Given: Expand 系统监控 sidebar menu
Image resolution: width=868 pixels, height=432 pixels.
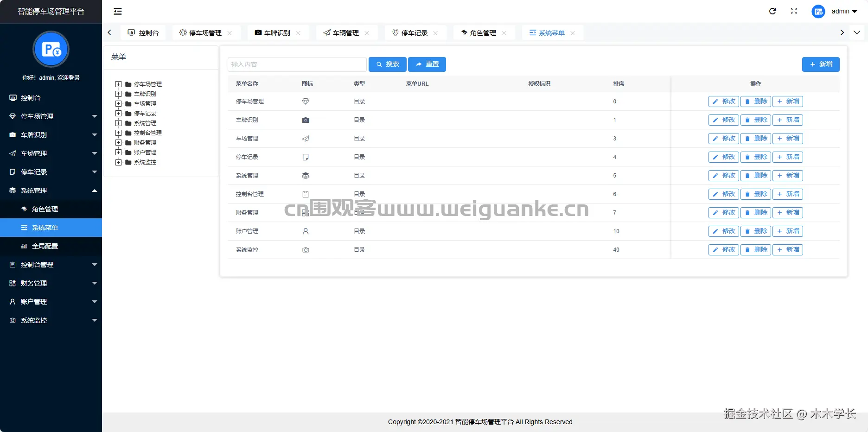Looking at the screenshot, I should tap(51, 320).
